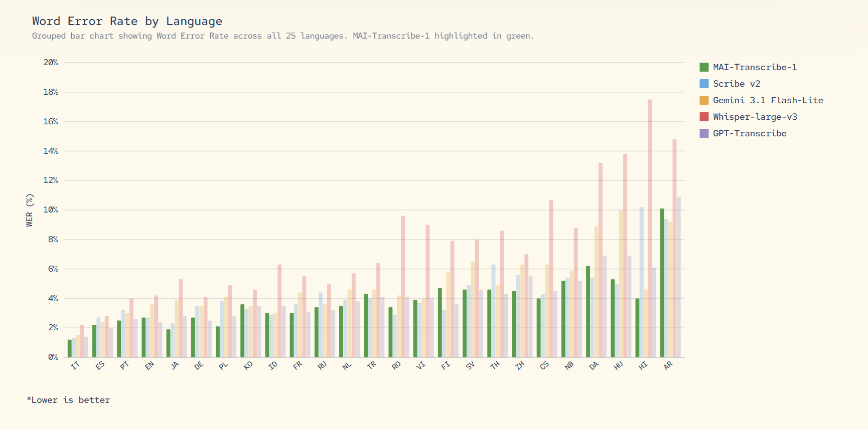Click the green MAI-Transcribe-1 bar for AR
This screenshot has height=430, width=868.
point(662,283)
